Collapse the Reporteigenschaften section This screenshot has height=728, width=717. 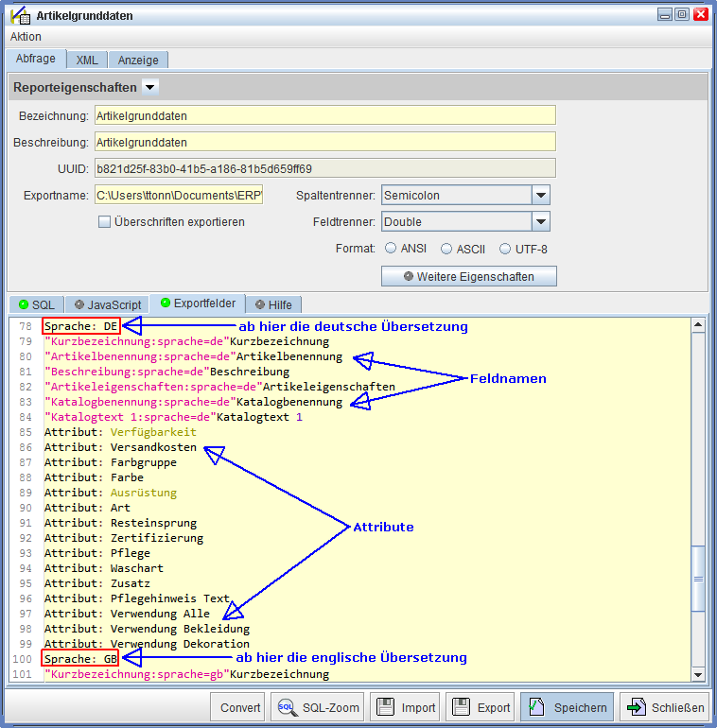coord(150,87)
